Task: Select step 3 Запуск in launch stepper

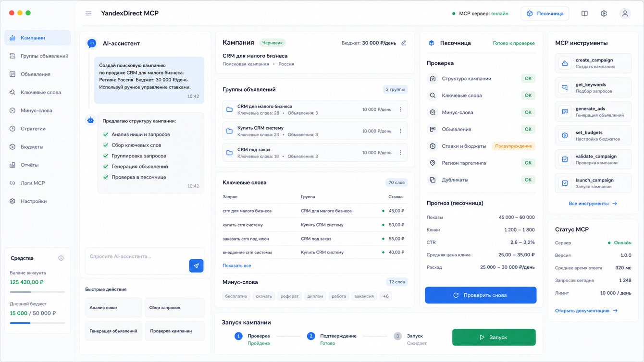Action: point(410,339)
